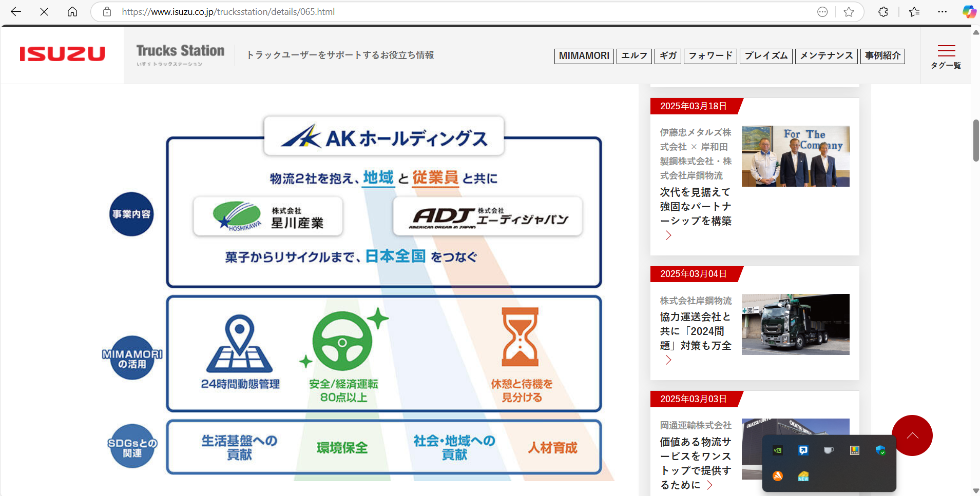Click the 岡通運輸株式会社 company name text
Image resolution: width=980 pixels, height=496 pixels.
point(696,426)
